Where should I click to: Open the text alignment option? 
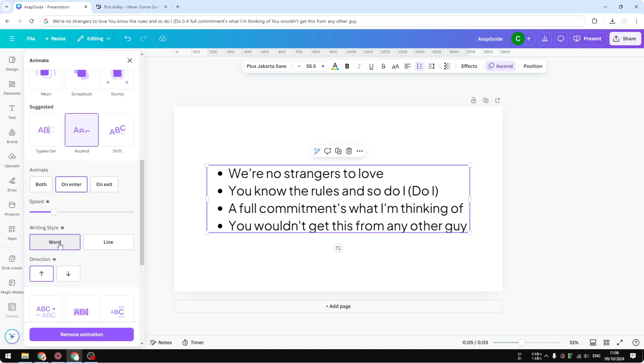point(407,66)
